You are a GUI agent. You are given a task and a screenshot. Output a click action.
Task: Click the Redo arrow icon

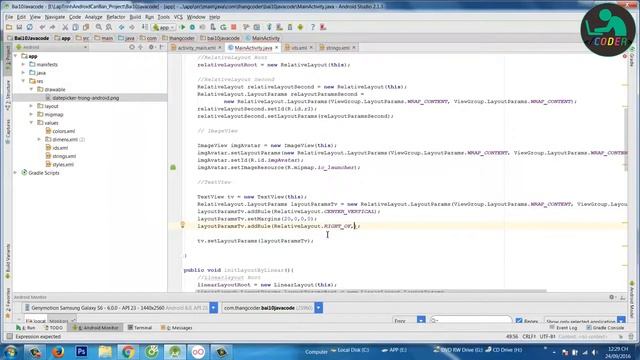coord(52,27)
